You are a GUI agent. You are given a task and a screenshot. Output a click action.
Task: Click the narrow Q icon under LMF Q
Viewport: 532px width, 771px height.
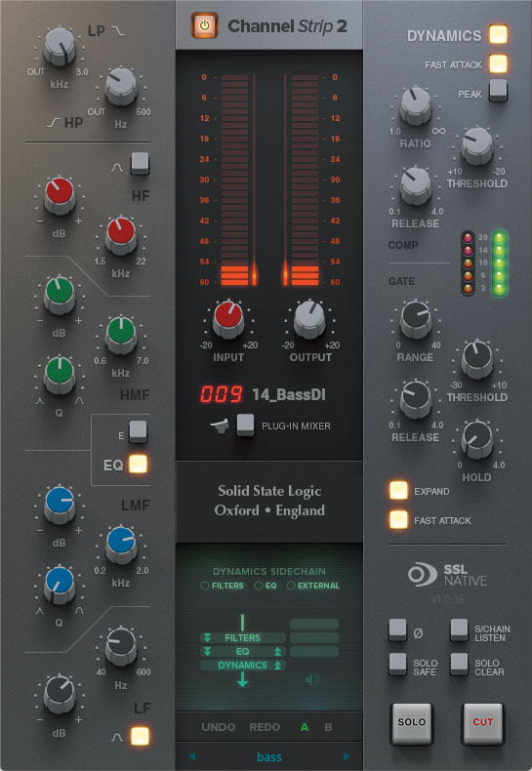pyautogui.click(x=40, y=610)
